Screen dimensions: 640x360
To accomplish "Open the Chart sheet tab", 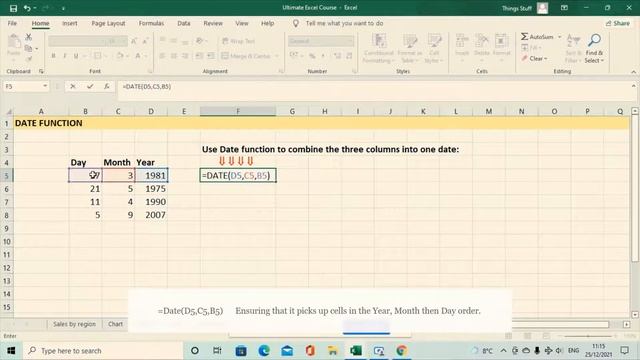I will [115, 324].
